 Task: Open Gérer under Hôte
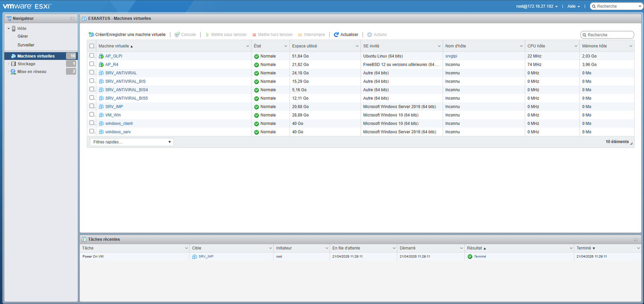click(23, 36)
